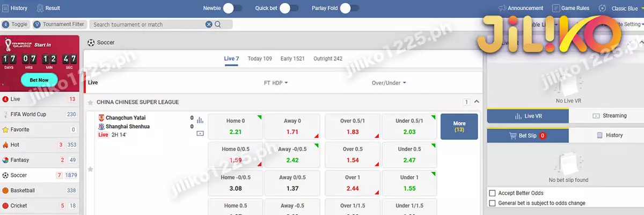Open the History page icon
This screenshot has width=644, height=215.
[5, 8]
